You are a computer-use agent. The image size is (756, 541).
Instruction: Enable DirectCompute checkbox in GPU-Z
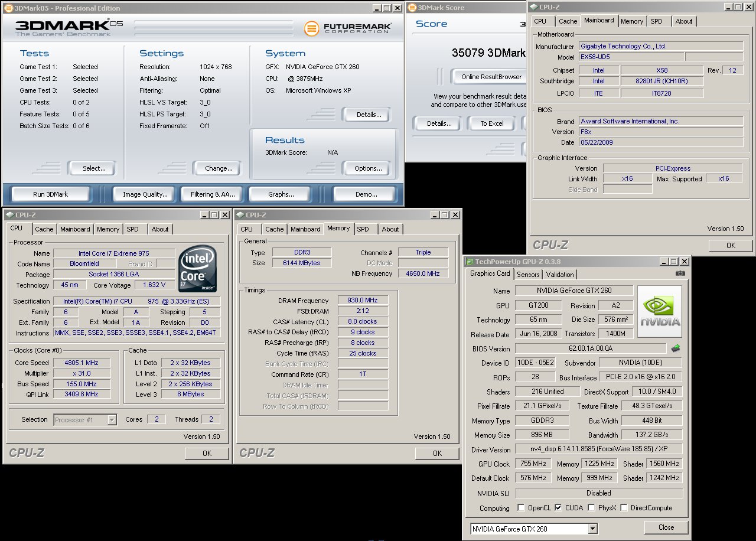coord(624,508)
